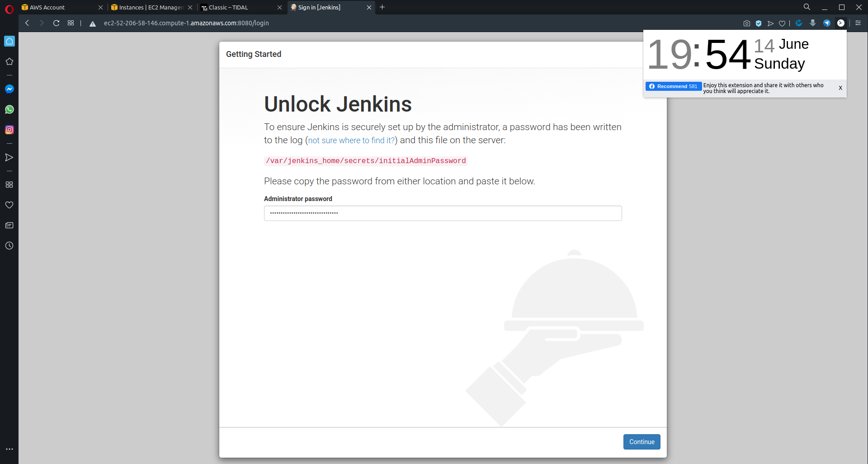Open History in the sidebar
Image resolution: width=868 pixels, height=464 pixels.
click(x=9, y=246)
